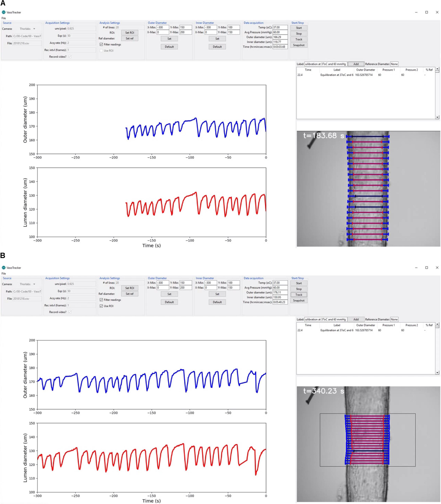Click Time readout showing 0:05:40.23
The height and width of the screenshot is (504, 441).
(280, 302)
